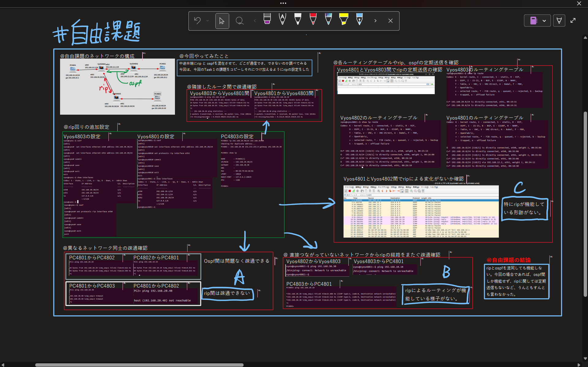The image size is (588, 367).
Task: Click label 'PC4803の設定'
Action: (x=237, y=136)
